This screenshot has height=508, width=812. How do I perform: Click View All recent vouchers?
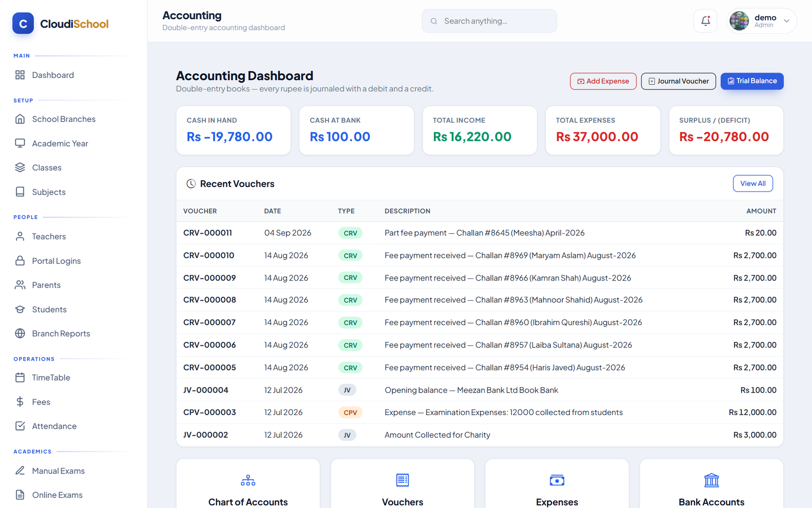coord(753,183)
